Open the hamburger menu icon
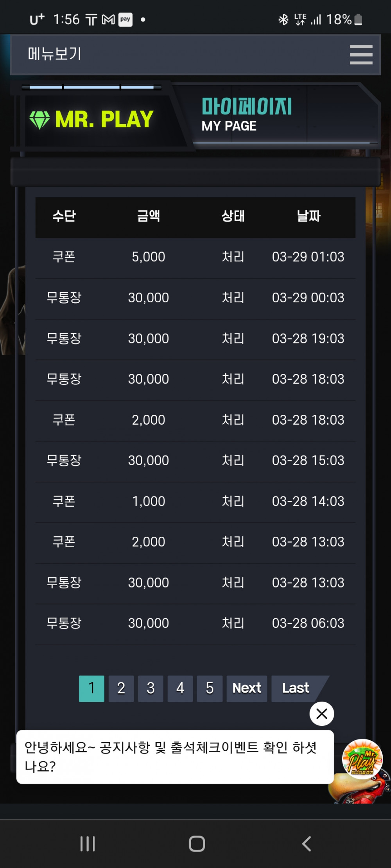The image size is (391, 868). click(361, 54)
